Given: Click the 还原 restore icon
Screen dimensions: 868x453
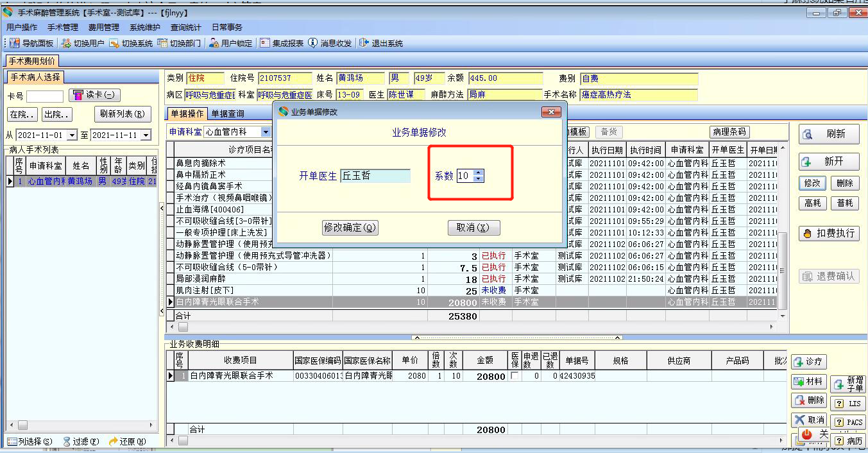Looking at the screenshot, I should pyautogui.click(x=127, y=441).
